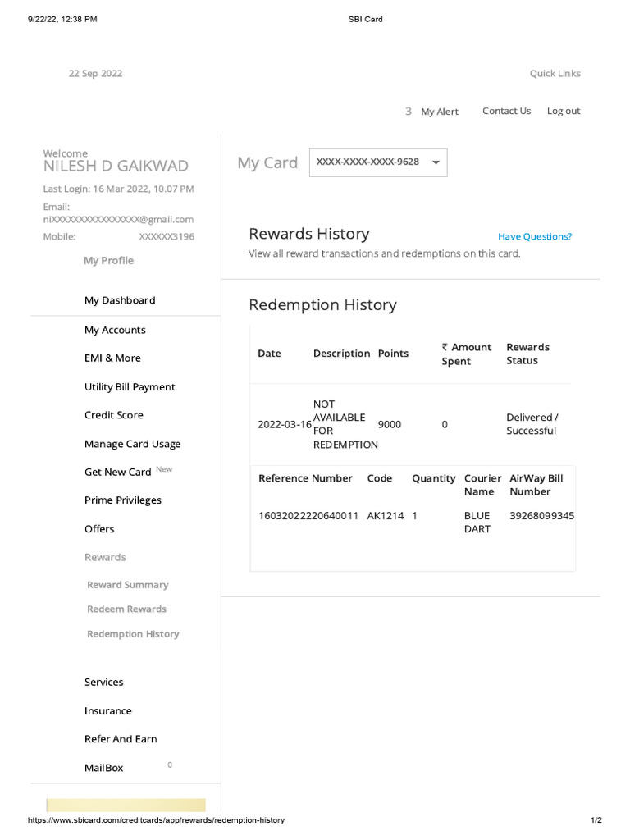Image resolution: width=630 pixels, height=840 pixels.
Task: Click the Points column header
Action: [393, 353]
